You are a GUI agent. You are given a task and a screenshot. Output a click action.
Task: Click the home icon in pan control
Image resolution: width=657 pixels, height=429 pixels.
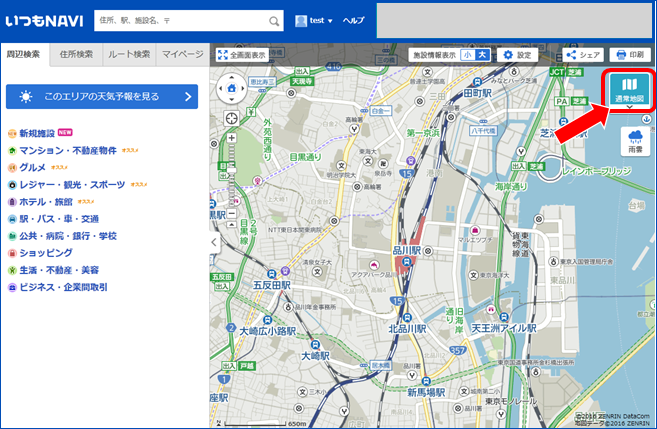[231, 88]
